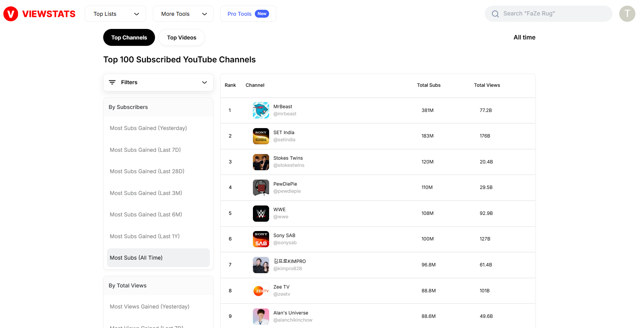Select the Top Channels tab
The width and height of the screenshot is (644, 328).
129,38
